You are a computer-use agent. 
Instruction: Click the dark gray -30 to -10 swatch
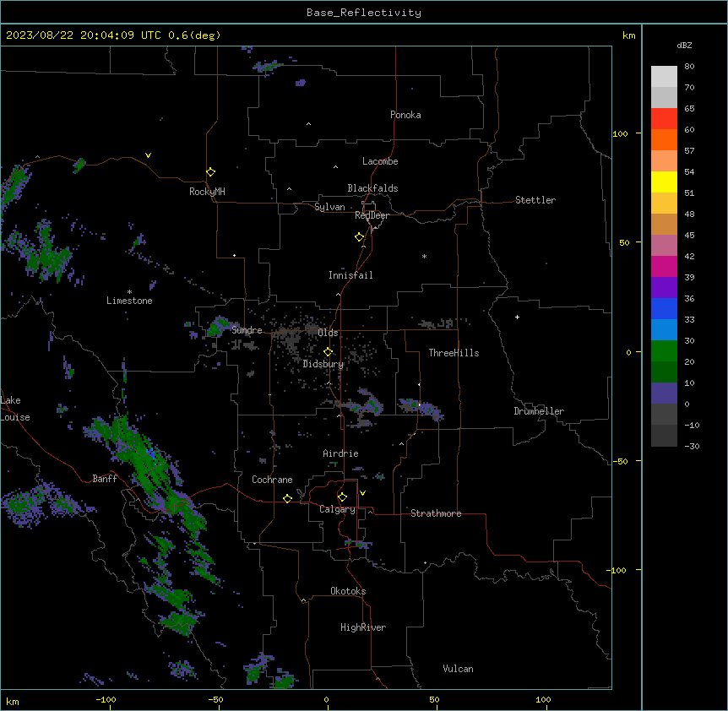664,436
